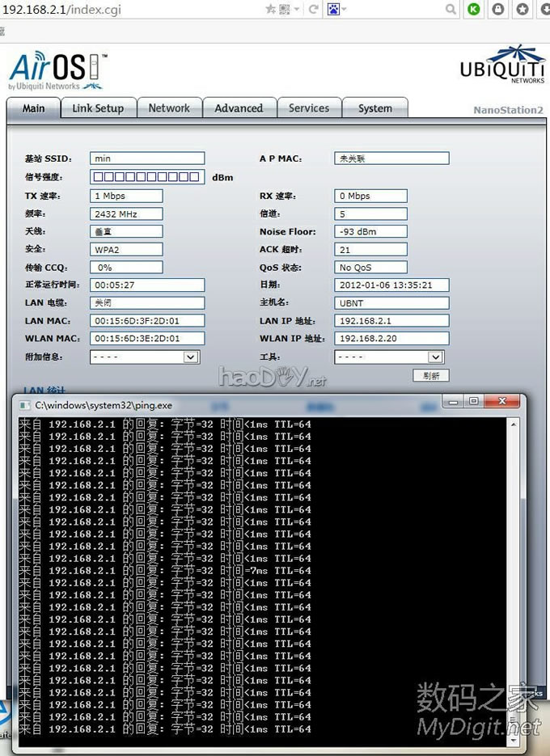
Task: Reload the page with the refresh icon
Action: click(311, 9)
